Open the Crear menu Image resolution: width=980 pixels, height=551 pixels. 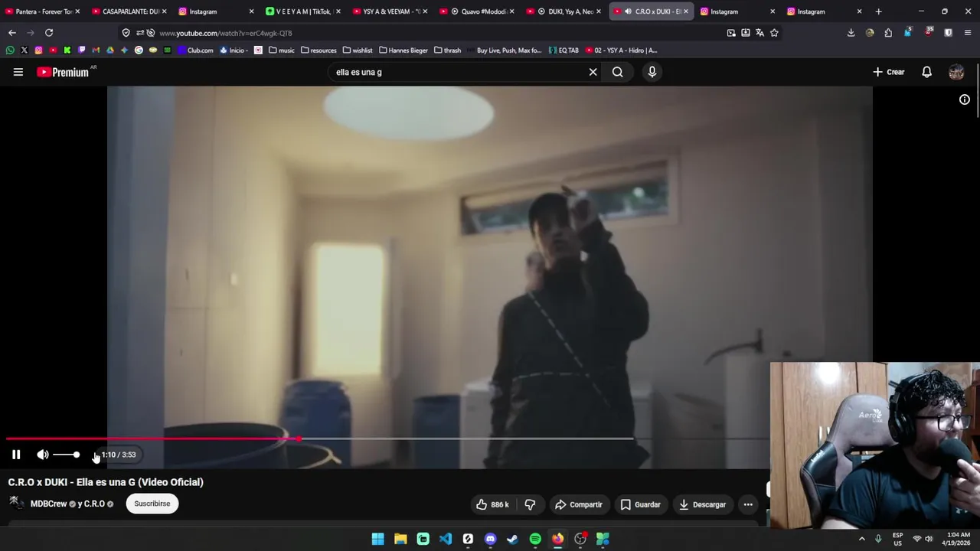[x=889, y=72]
